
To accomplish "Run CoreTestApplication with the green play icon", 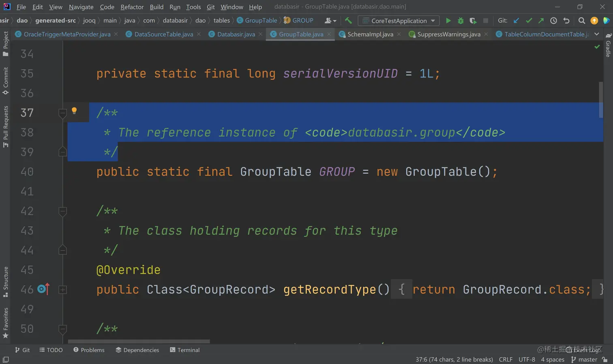I will point(448,21).
